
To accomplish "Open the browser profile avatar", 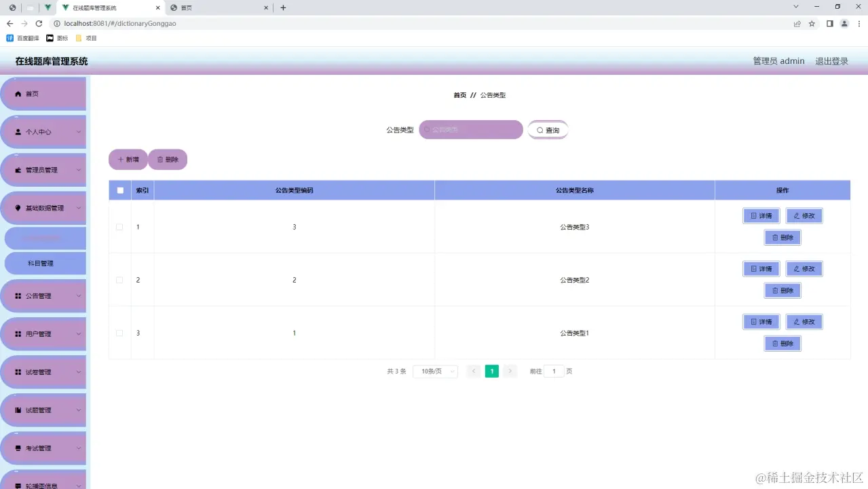I will [x=844, y=23].
